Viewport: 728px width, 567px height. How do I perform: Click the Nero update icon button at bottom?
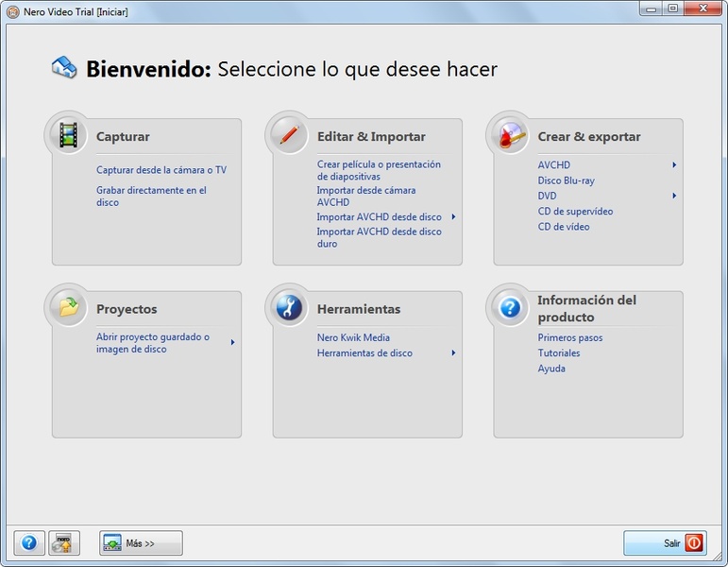point(64,542)
